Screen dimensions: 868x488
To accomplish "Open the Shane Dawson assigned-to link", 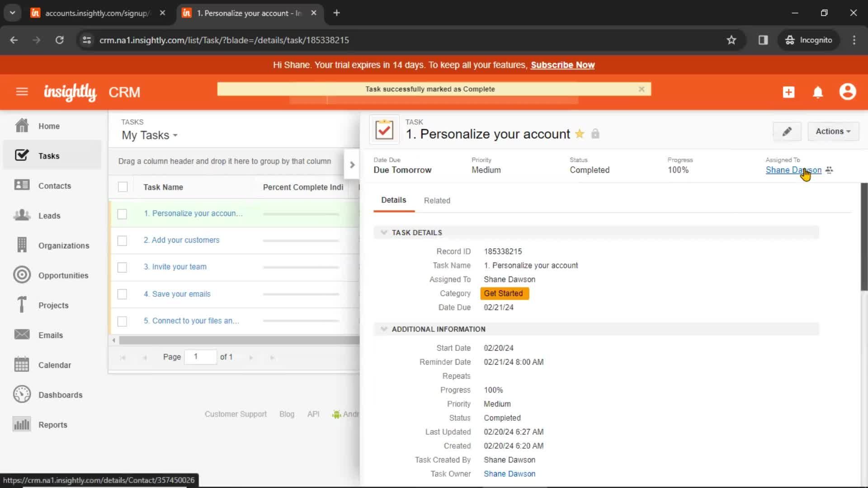I will (793, 170).
